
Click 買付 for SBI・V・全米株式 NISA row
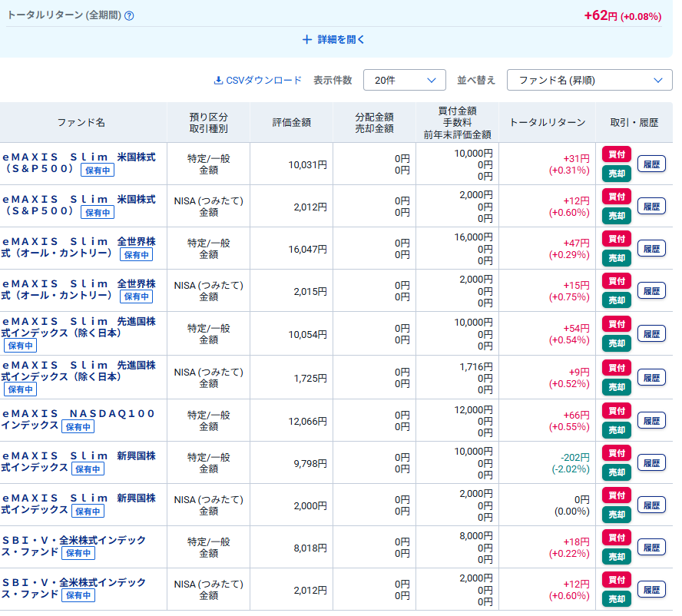pyautogui.click(x=616, y=580)
